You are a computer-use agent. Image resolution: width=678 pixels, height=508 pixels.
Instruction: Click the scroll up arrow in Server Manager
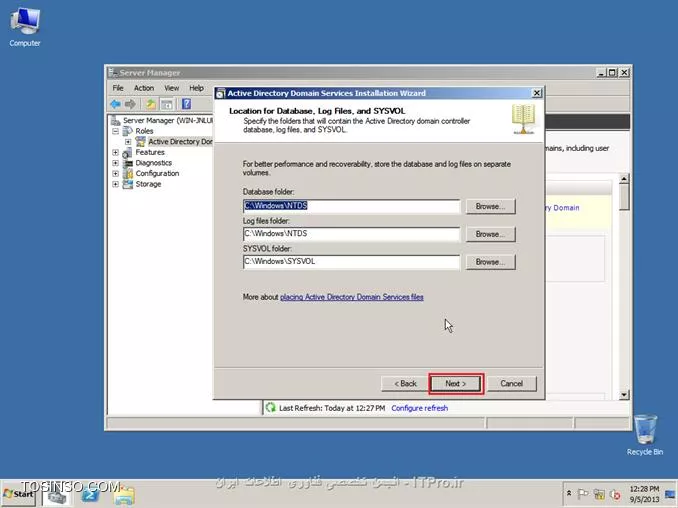624,179
